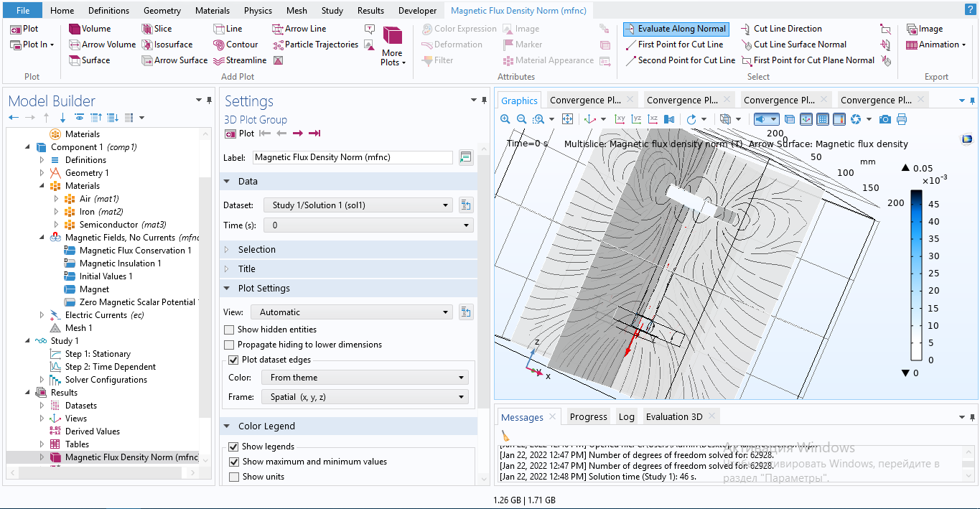
Task: Switch to the Log tab
Action: (x=626, y=416)
